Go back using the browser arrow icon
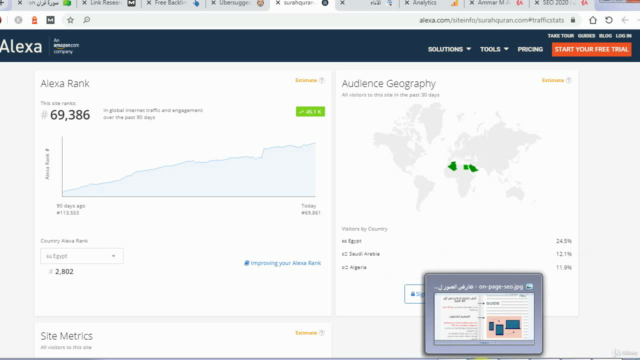Image resolution: width=640 pixels, height=360 pixels. (x=625, y=20)
